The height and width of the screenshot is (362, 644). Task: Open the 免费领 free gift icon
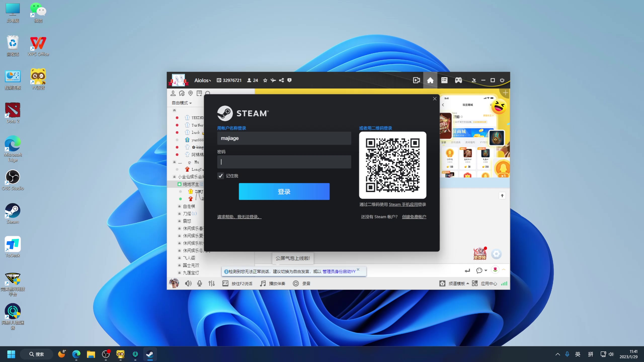coord(480,253)
